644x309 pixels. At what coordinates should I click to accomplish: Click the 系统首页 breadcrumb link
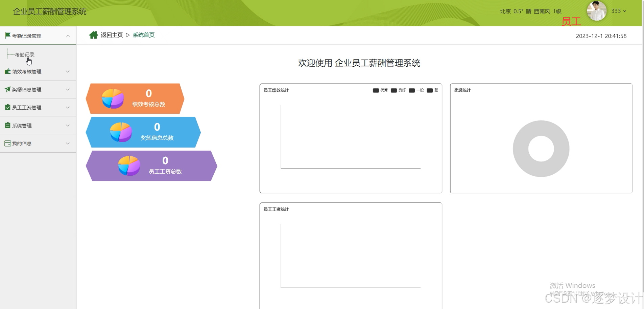coord(144,35)
